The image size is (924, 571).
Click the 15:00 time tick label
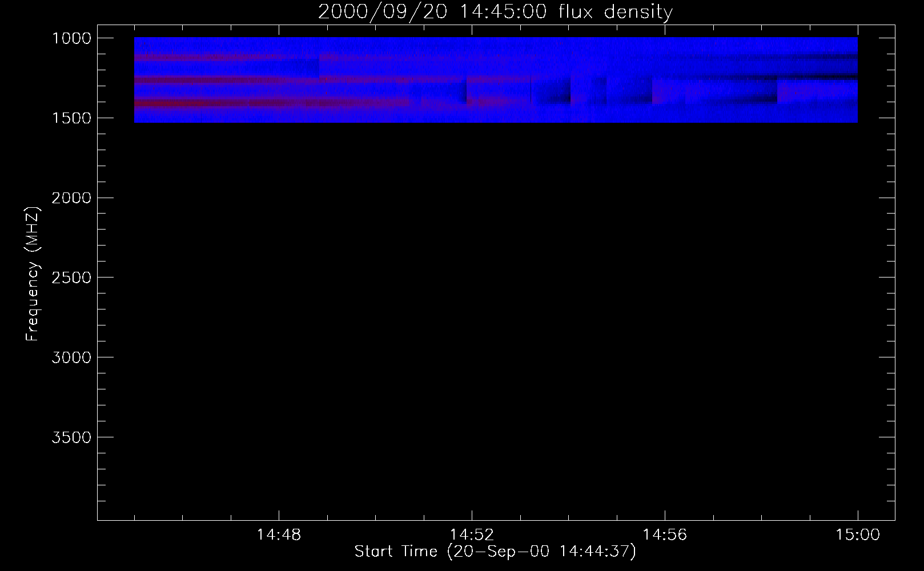[x=858, y=535]
